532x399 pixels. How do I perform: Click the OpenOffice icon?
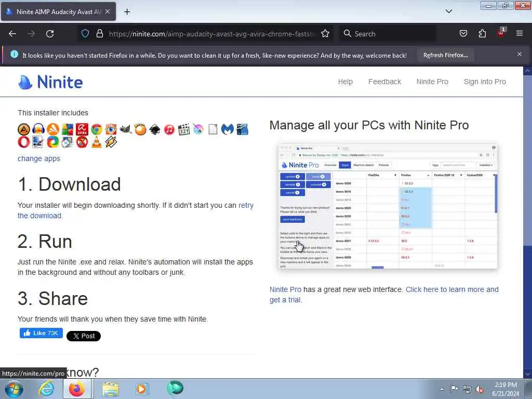(x=242, y=129)
